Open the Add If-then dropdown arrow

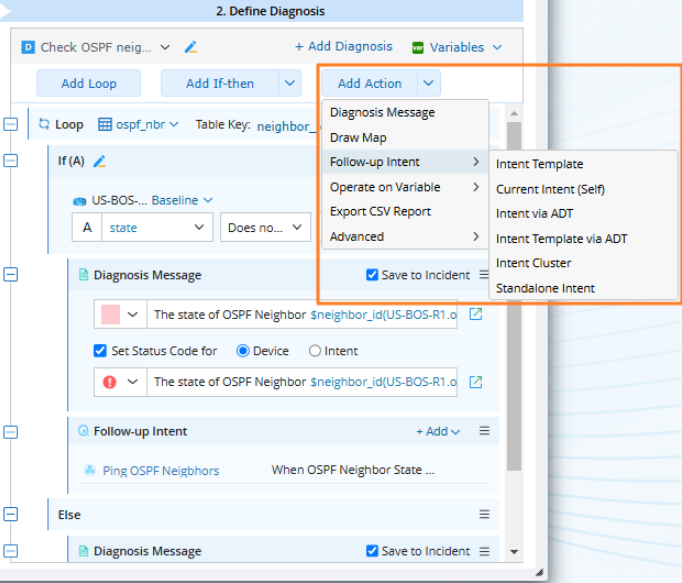(x=290, y=83)
